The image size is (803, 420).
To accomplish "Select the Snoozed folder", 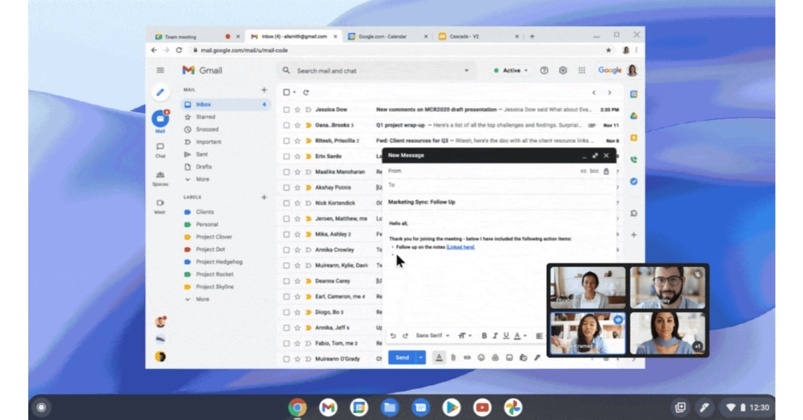I will point(207,129).
